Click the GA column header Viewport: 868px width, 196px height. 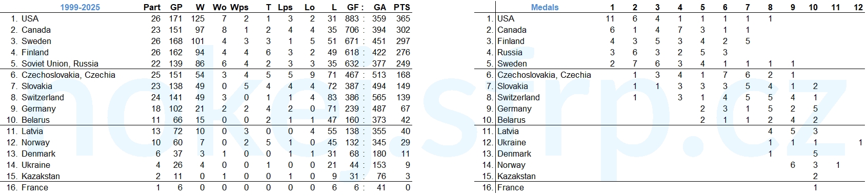tap(379, 7)
